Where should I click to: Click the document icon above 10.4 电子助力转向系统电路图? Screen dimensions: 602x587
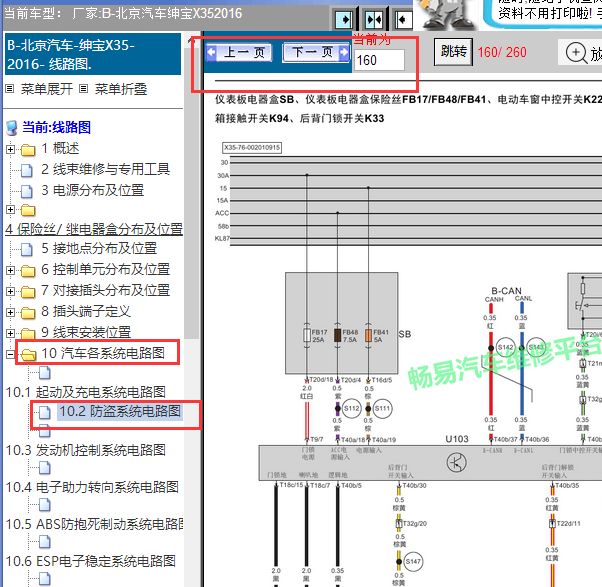coord(45,468)
